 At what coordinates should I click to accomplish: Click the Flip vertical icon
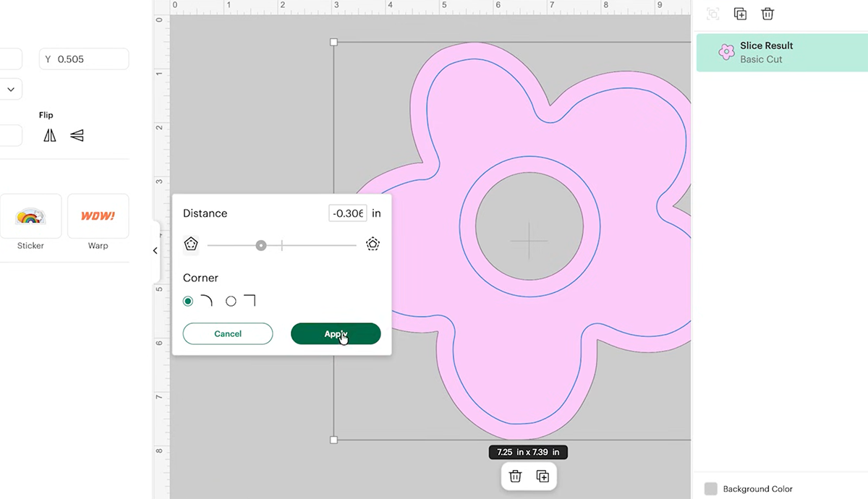tap(77, 135)
